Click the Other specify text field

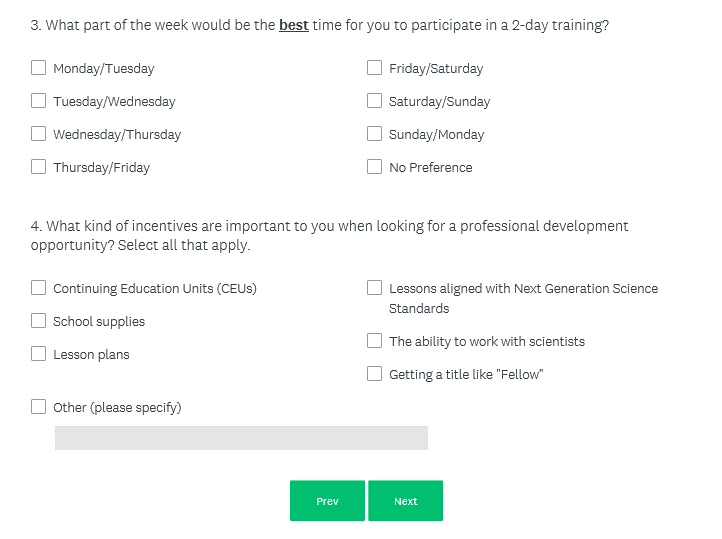[241, 438]
